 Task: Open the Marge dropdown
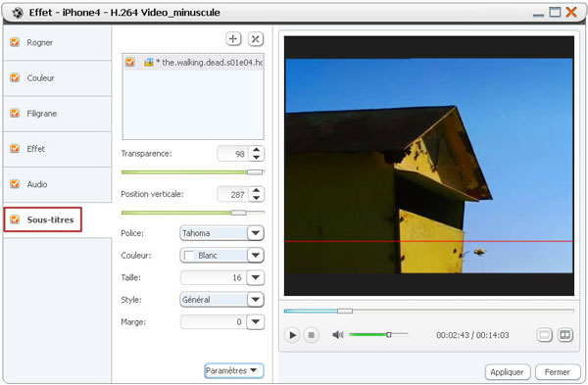[256, 321]
